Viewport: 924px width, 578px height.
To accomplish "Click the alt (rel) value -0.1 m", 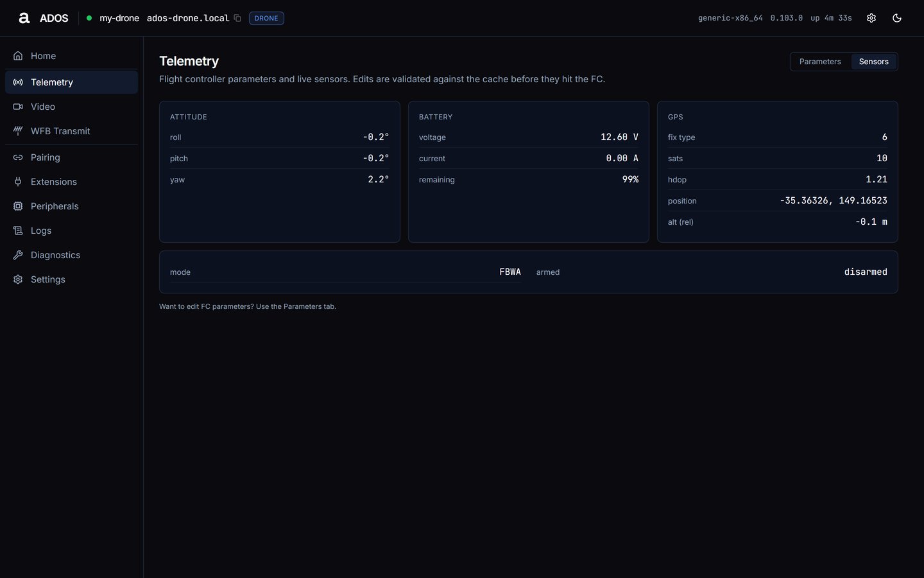I will (x=871, y=222).
